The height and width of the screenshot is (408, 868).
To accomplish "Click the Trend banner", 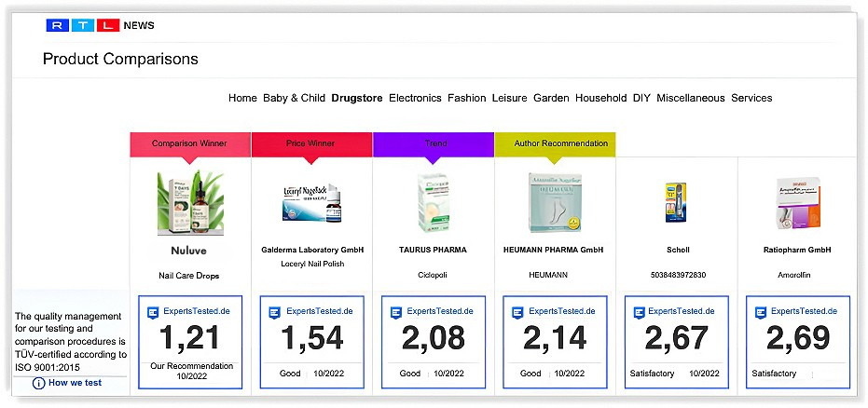I will (434, 144).
